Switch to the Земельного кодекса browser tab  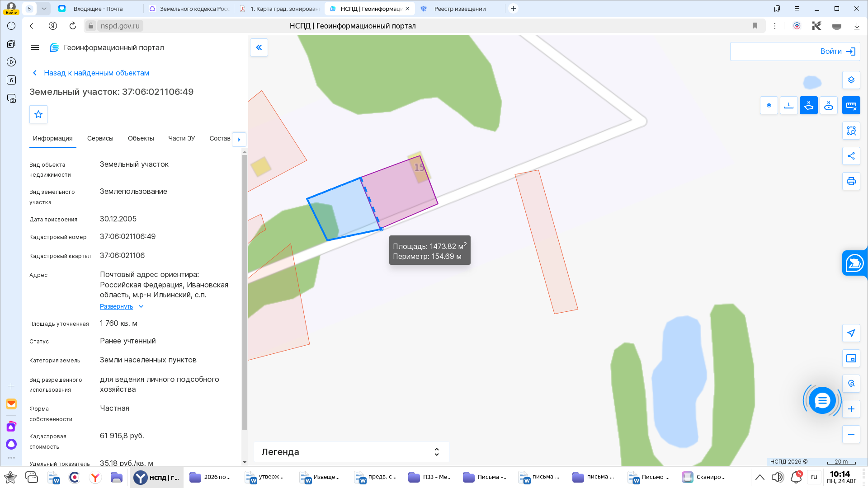189,9
